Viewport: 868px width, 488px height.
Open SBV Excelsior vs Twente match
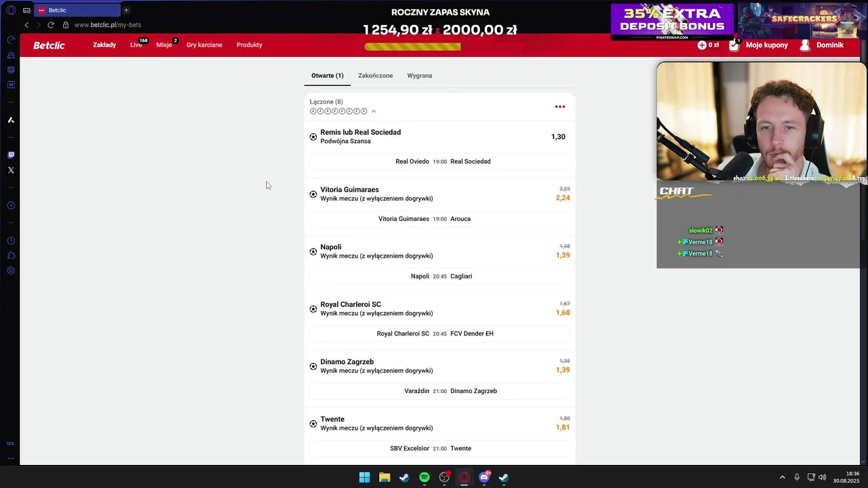click(439, 449)
